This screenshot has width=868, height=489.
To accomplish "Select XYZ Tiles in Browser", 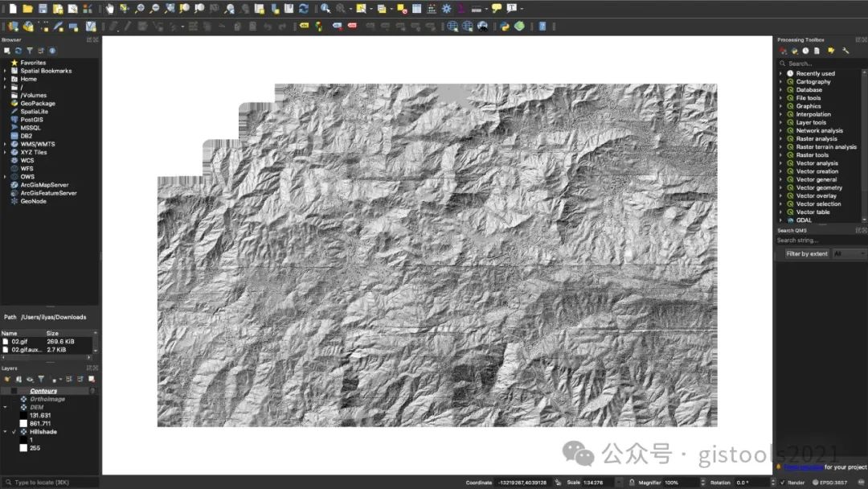I will tap(33, 152).
